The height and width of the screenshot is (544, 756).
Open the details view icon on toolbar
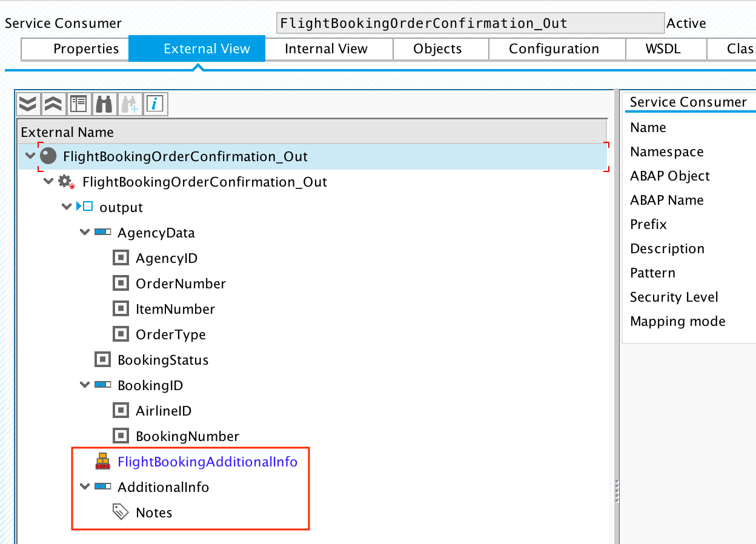pyautogui.click(x=78, y=104)
